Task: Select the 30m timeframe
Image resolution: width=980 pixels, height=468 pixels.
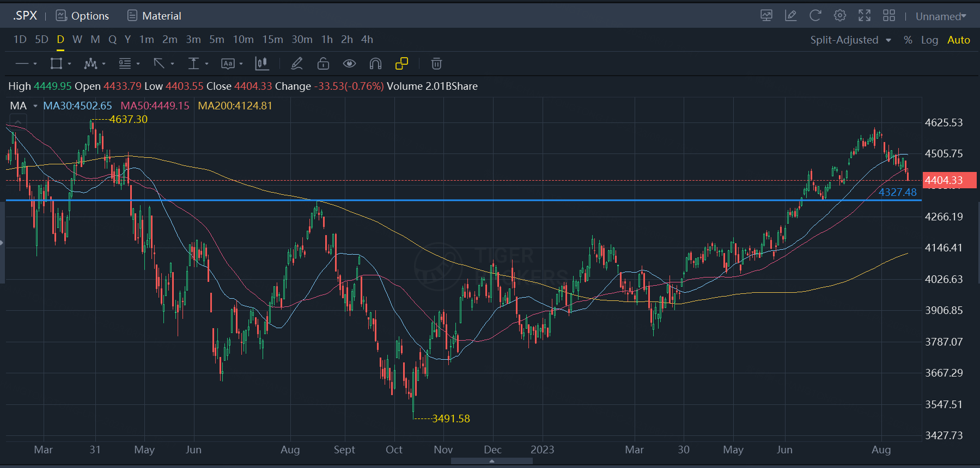Action: pyautogui.click(x=302, y=39)
